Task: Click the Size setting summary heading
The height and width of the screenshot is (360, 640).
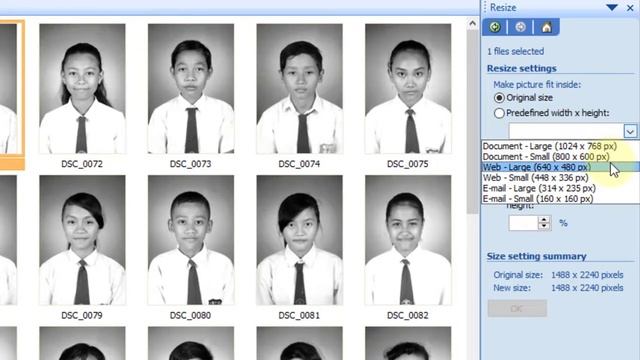Action: coord(536,256)
